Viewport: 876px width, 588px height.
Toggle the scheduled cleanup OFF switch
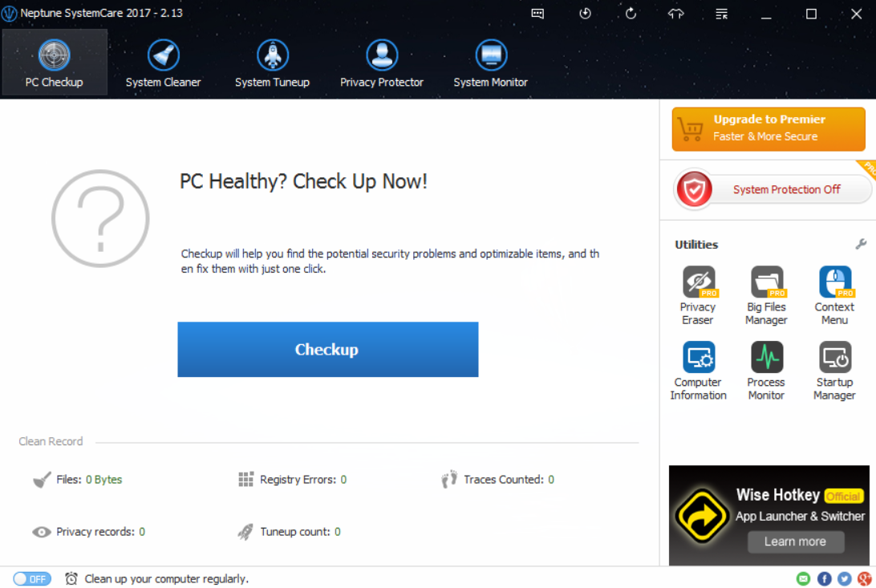point(32,578)
